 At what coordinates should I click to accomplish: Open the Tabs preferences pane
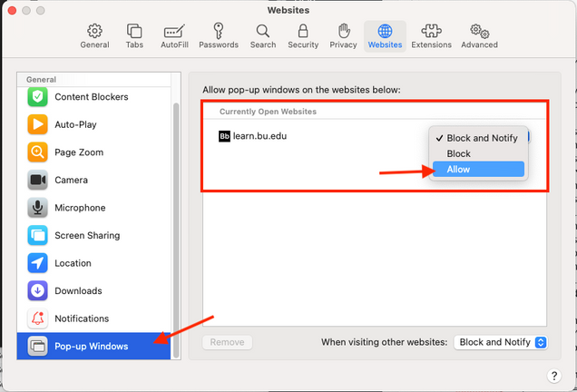[134, 36]
